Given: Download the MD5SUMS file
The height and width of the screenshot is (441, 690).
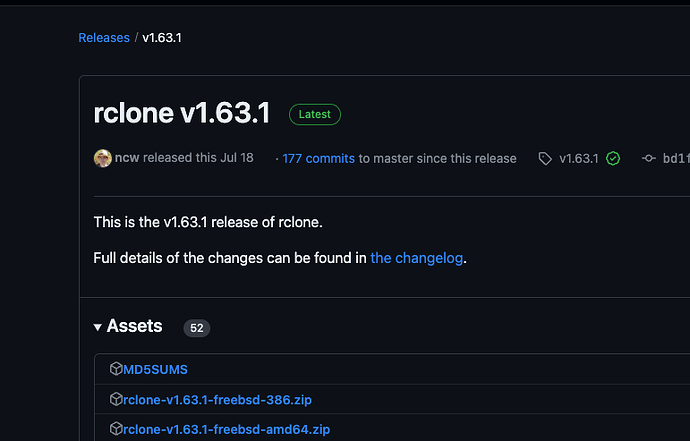Looking at the screenshot, I should coord(155,370).
